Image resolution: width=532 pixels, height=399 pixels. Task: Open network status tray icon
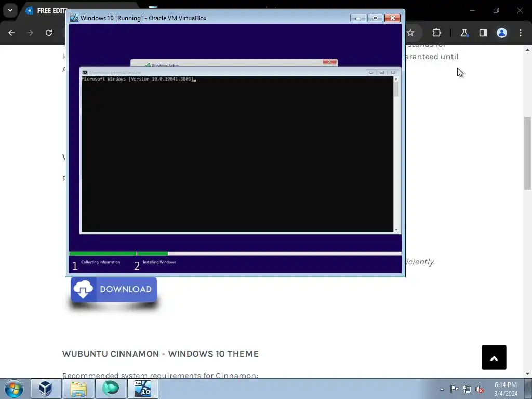click(467, 389)
